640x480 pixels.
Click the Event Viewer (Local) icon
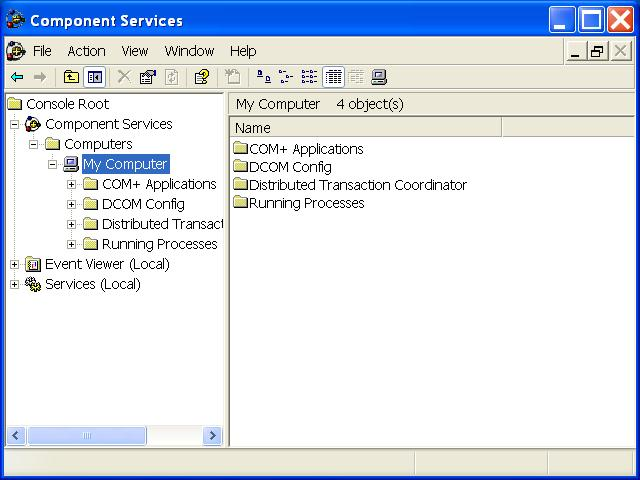coord(33,264)
